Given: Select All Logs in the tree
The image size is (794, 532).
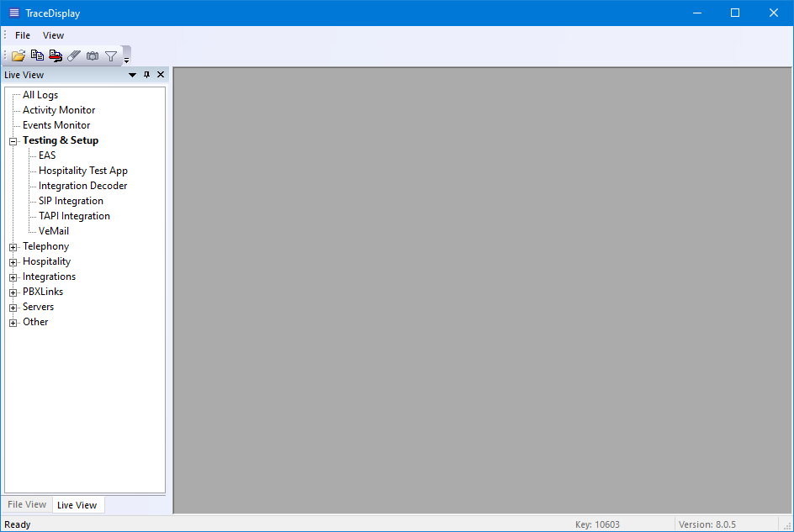Looking at the screenshot, I should [x=40, y=95].
